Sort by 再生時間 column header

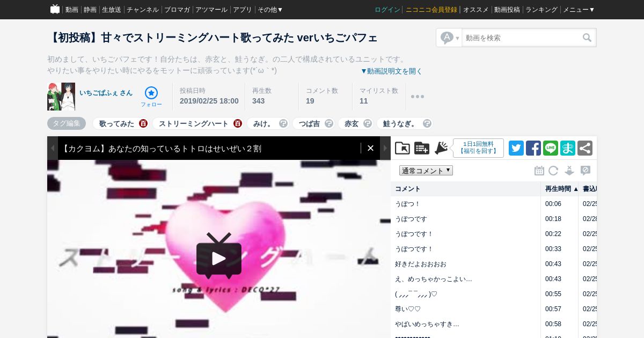560,189
